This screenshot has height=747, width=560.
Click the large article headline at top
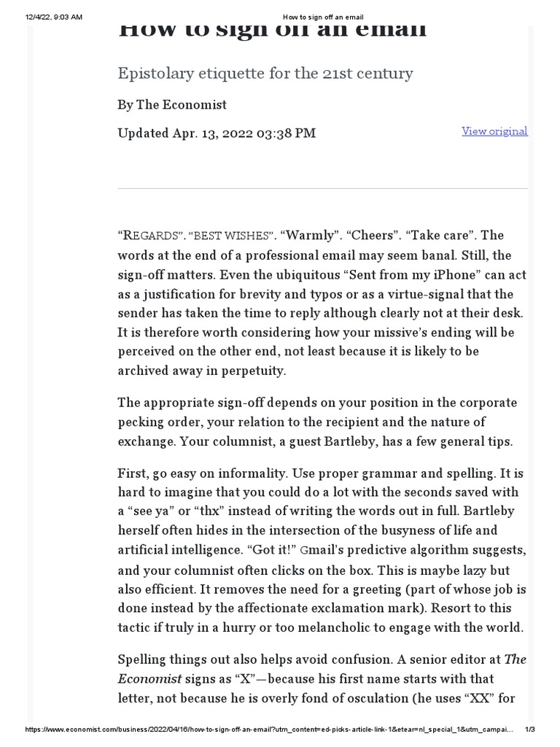pos(272,31)
